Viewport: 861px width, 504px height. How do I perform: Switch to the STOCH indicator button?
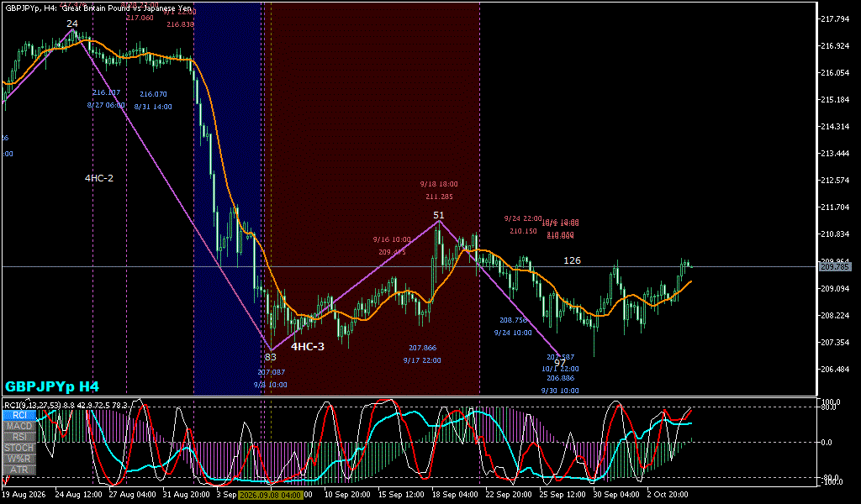coord(20,448)
